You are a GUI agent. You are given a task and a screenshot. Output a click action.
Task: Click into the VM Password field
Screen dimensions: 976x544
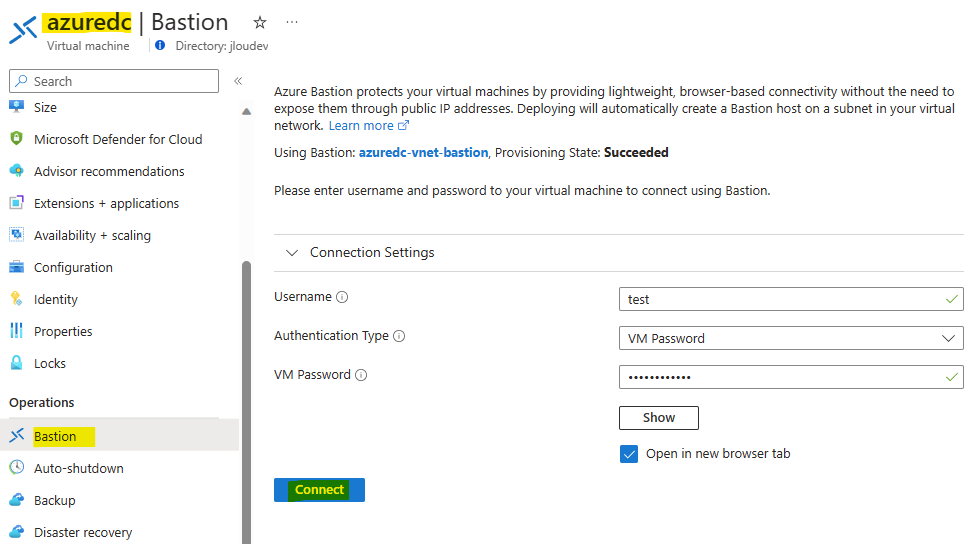[x=791, y=377]
